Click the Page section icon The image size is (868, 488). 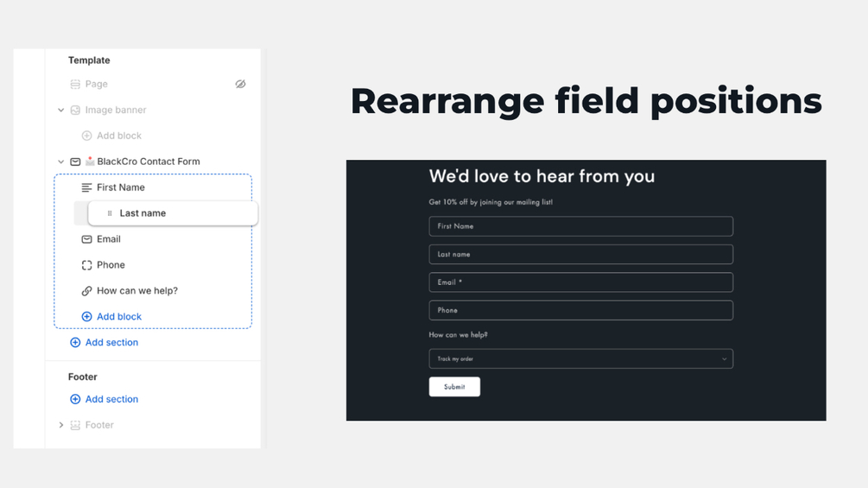(75, 84)
